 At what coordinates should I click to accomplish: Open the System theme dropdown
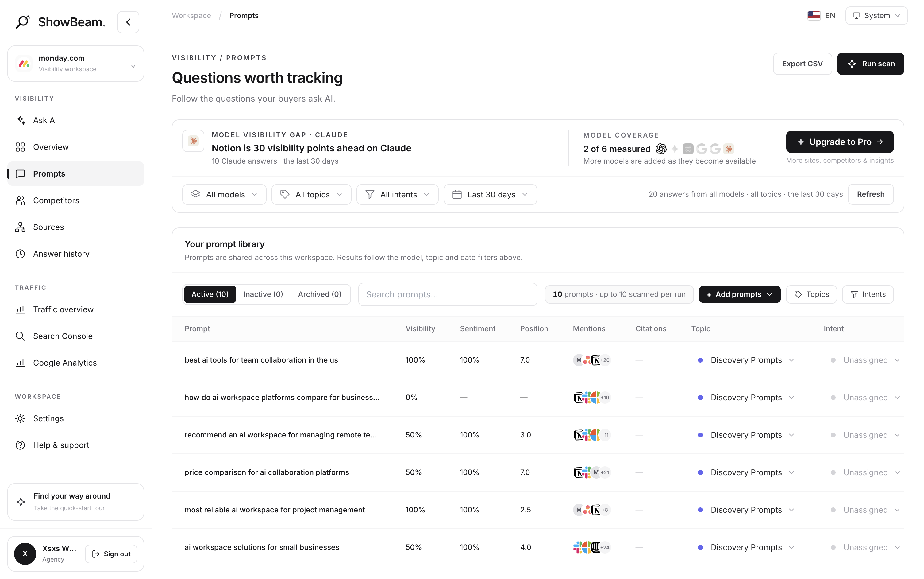876,16
